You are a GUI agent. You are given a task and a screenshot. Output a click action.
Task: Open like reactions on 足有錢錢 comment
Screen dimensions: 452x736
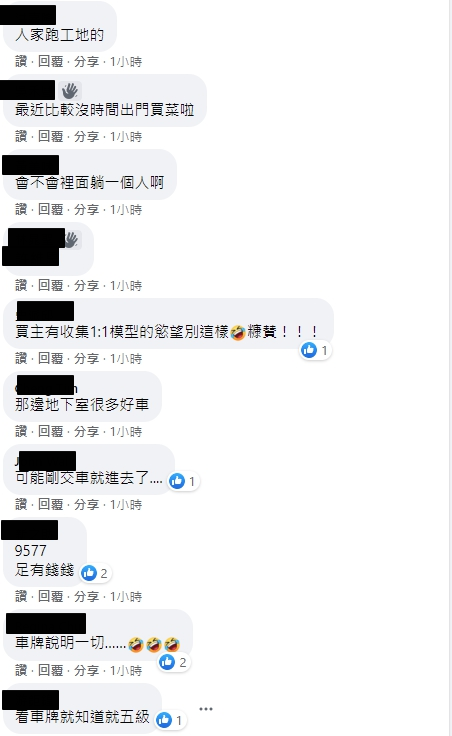(x=95, y=573)
